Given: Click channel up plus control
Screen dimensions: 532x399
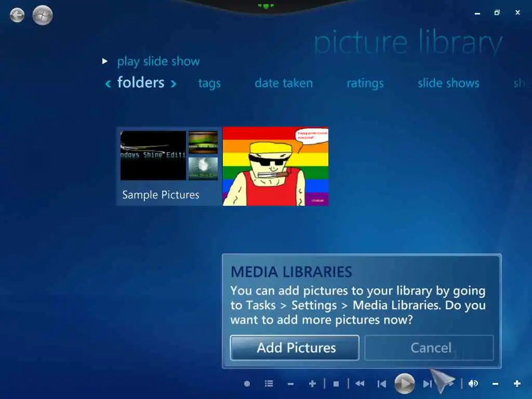Looking at the screenshot, I should [312, 384].
